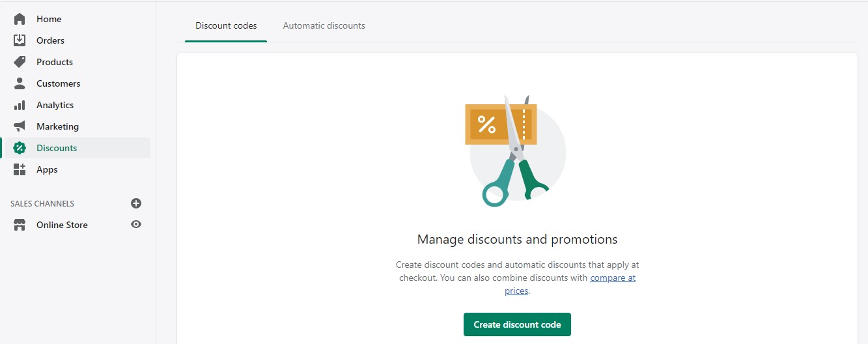Screen dimensions: 868x344
Task: Open the Customers menu label
Action: 59,83
